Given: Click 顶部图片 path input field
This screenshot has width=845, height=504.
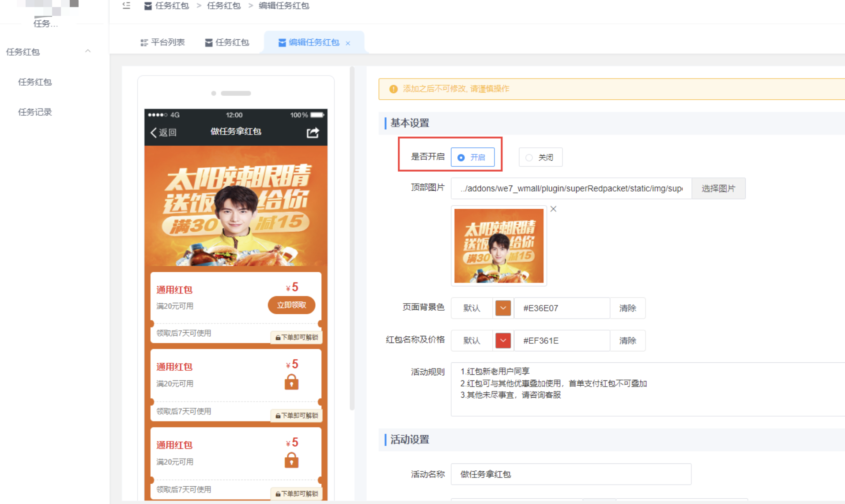Looking at the screenshot, I should 571,188.
